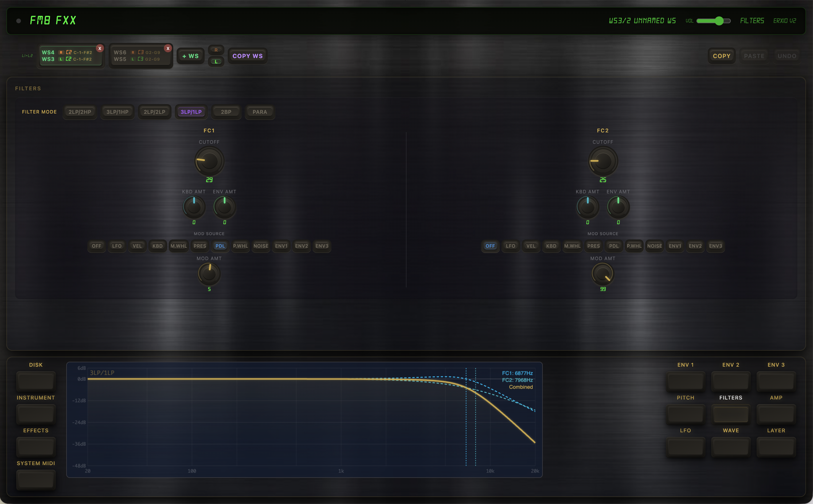Close the WS6/WS5 wavesample pair
813x504 pixels.
click(168, 48)
